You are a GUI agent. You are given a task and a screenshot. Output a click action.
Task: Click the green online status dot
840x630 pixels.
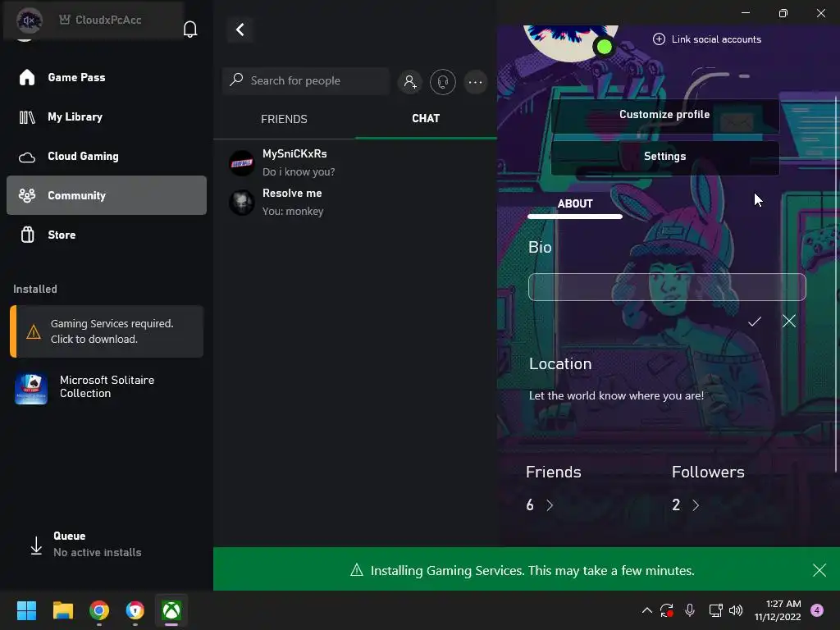605,47
